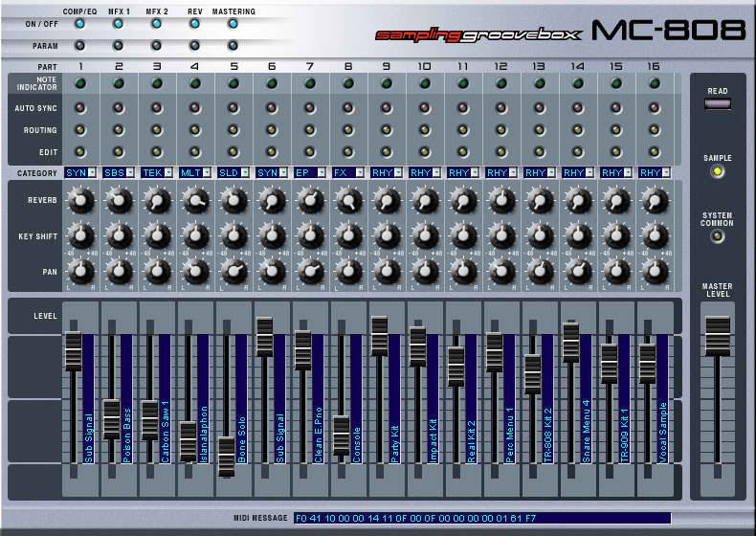Toggle REV on/off LED

[x=194, y=24]
